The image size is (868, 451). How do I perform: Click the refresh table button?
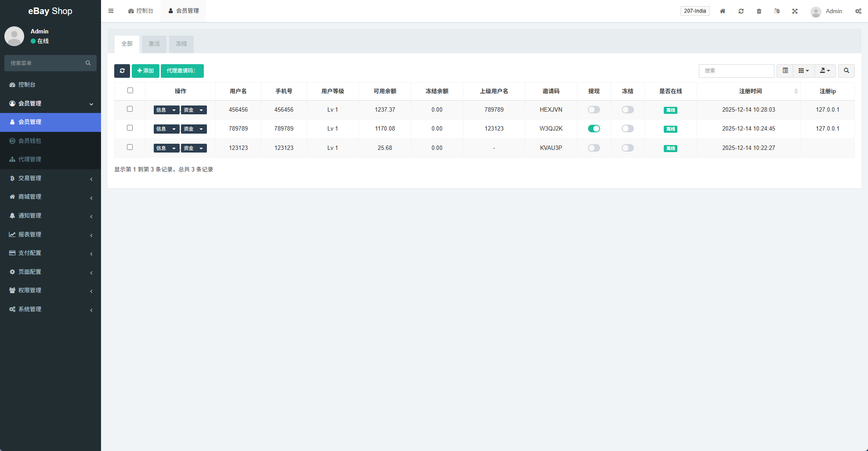click(x=122, y=71)
